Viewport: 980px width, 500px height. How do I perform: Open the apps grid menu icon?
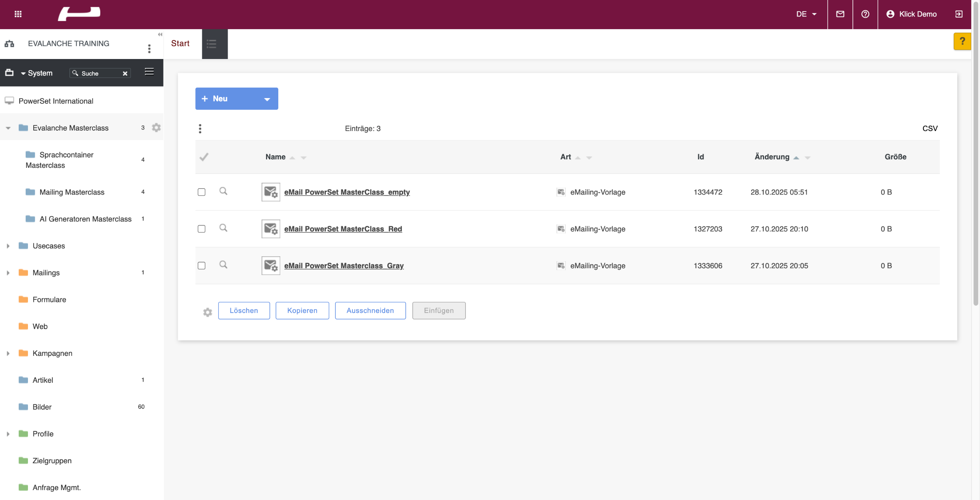[x=18, y=14]
